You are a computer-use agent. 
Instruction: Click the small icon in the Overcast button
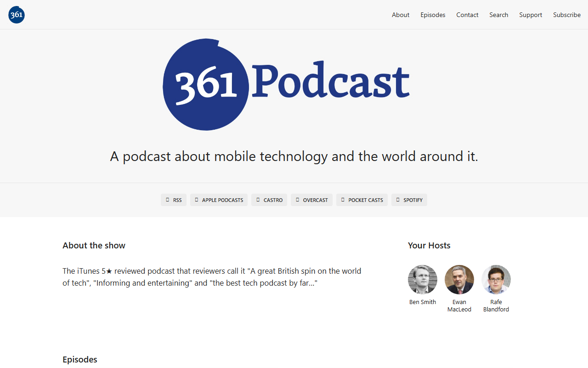point(297,200)
